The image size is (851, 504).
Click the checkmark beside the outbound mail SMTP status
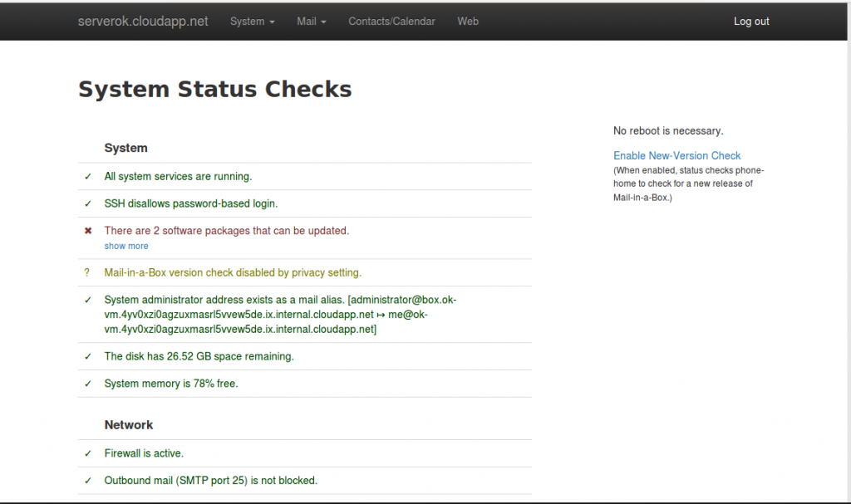pos(87,481)
